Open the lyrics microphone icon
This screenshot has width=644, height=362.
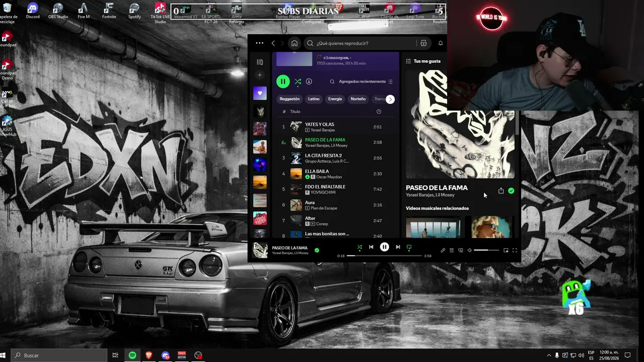[443, 250]
